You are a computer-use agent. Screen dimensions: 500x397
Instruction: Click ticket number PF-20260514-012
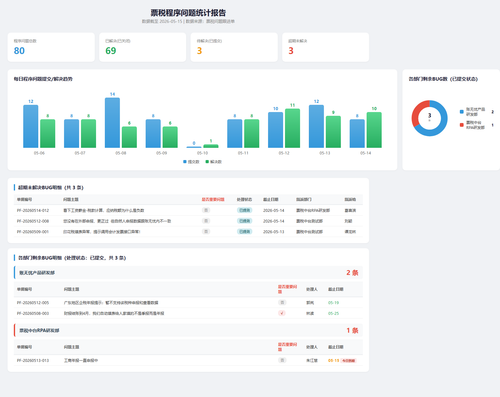(x=33, y=210)
